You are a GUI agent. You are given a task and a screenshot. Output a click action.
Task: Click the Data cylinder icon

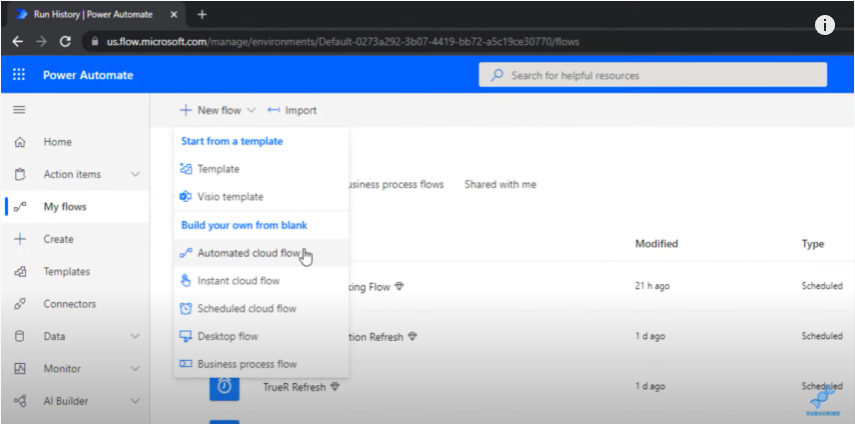[x=20, y=336]
